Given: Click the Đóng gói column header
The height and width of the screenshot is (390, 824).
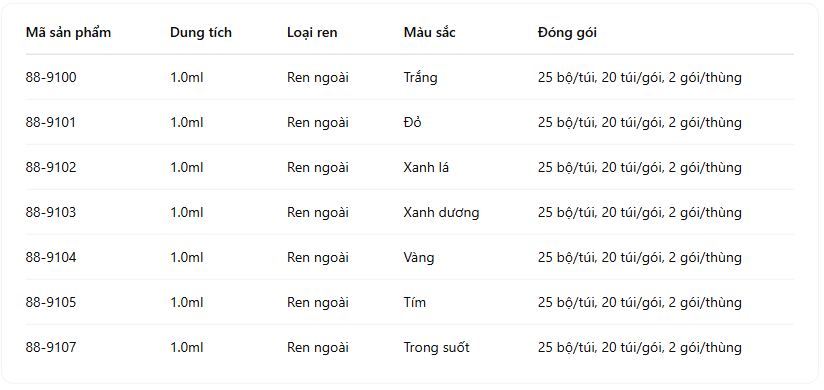Looking at the screenshot, I should coord(568,33).
